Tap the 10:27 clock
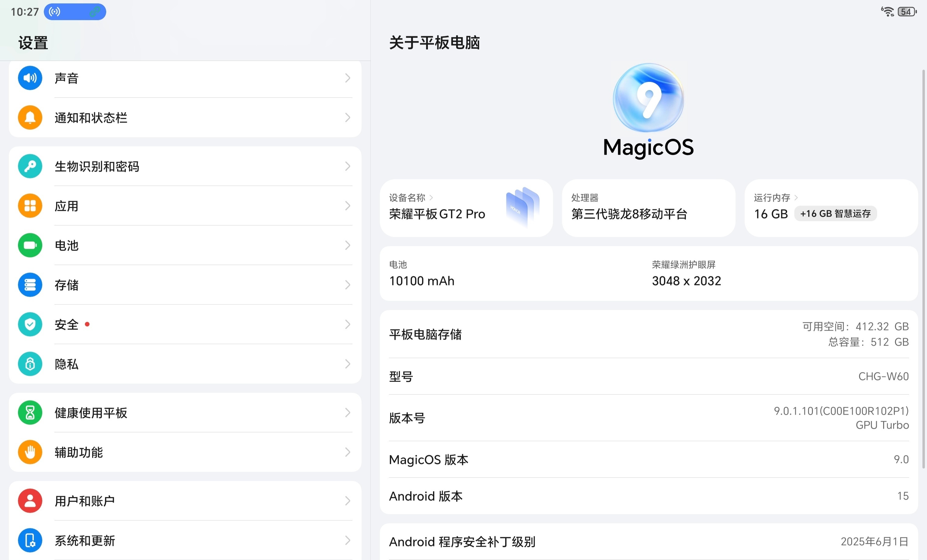This screenshot has width=927, height=560. pyautogui.click(x=25, y=12)
